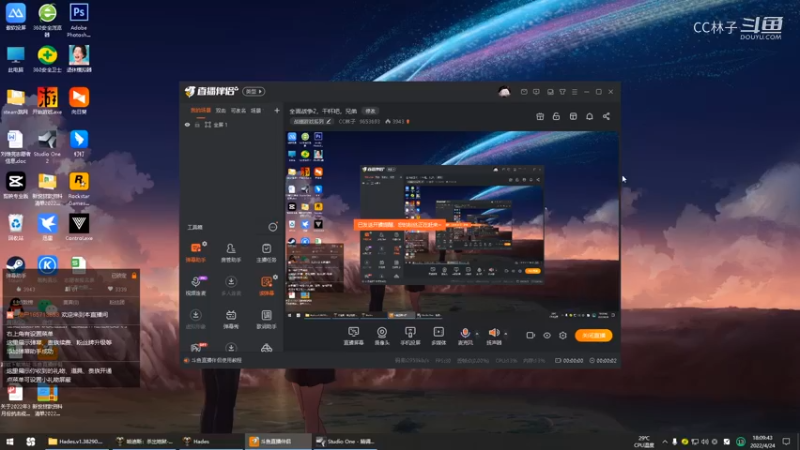800x450 pixels.
Task: Open the 视频连麦 video co-stream tool
Action: pos(196,286)
